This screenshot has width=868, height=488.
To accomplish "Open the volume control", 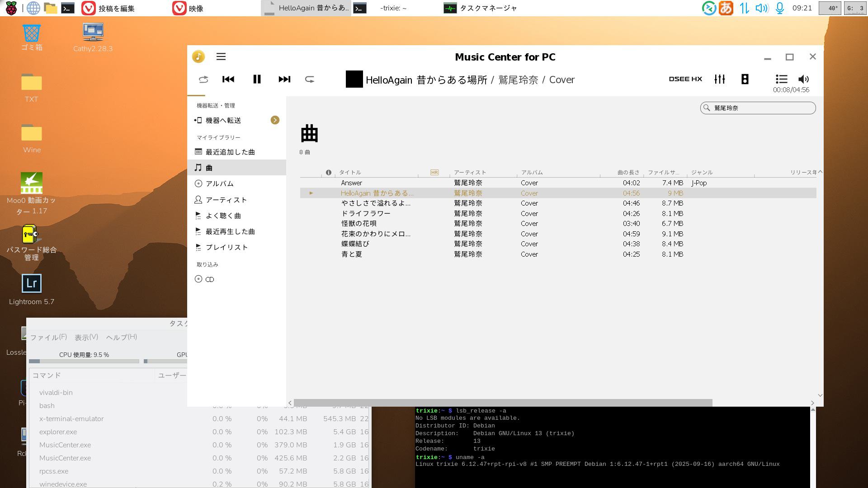I will pyautogui.click(x=803, y=79).
